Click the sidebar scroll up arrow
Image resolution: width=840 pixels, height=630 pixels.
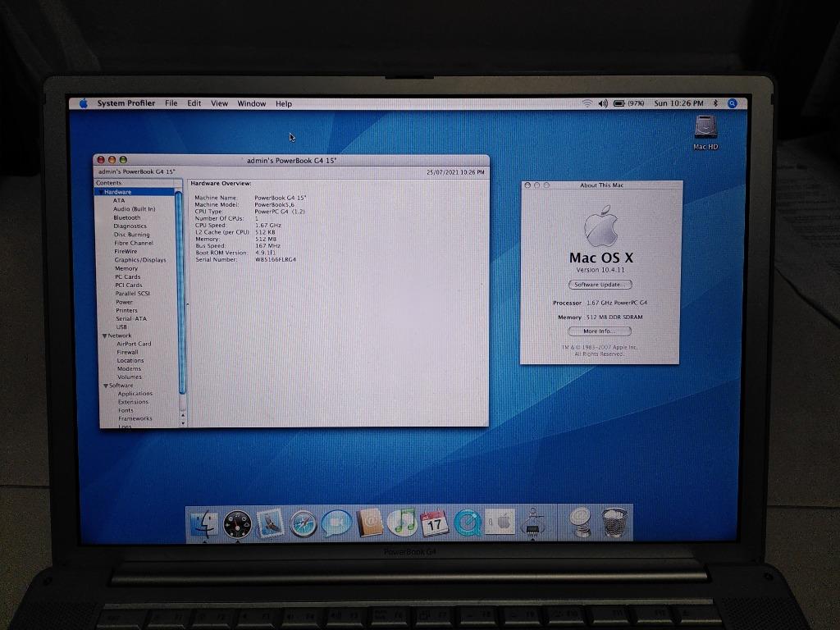click(x=183, y=415)
